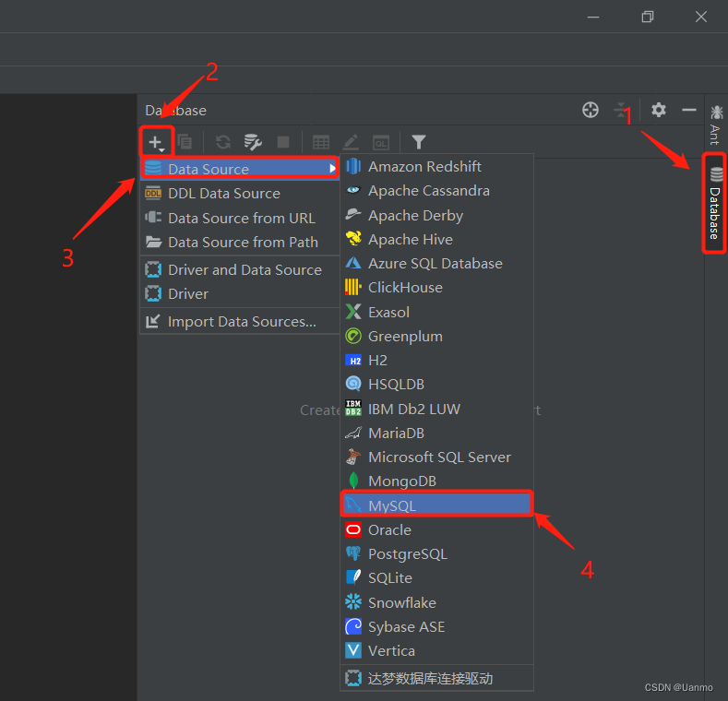The image size is (728, 701).
Task: Open the Ant tool window tab
Action: (715, 125)
